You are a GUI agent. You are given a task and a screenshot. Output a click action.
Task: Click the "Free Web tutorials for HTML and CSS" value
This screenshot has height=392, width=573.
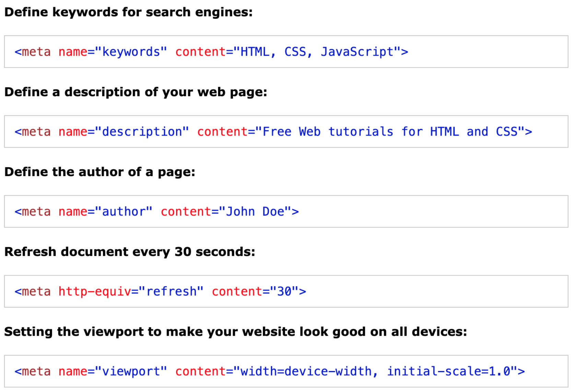pyautogui.click(x=390, y=132)
